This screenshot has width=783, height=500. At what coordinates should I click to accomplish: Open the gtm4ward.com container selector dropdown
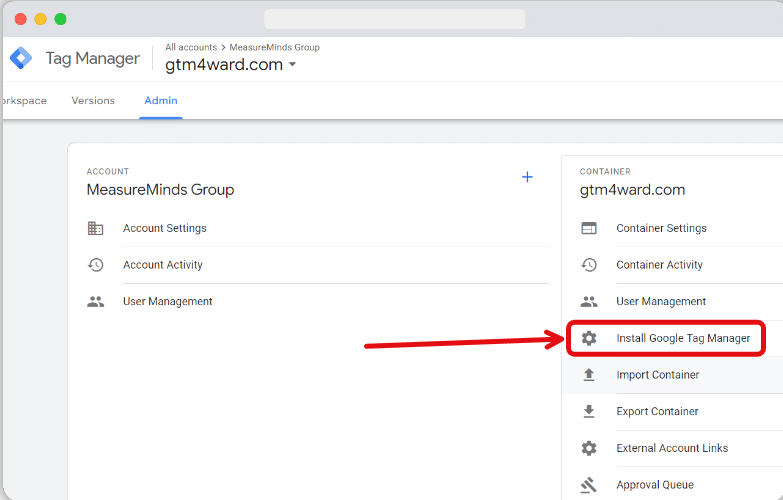[231, 64]
